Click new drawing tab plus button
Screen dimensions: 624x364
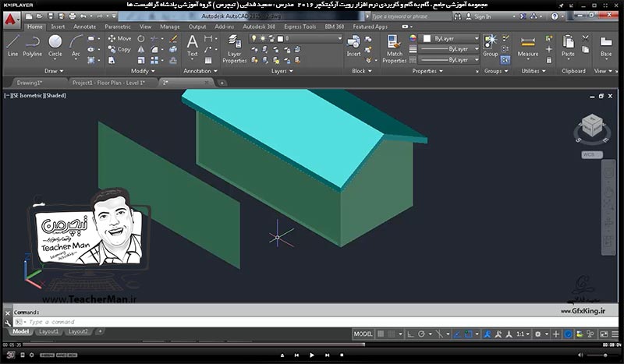tap(222, 83)
